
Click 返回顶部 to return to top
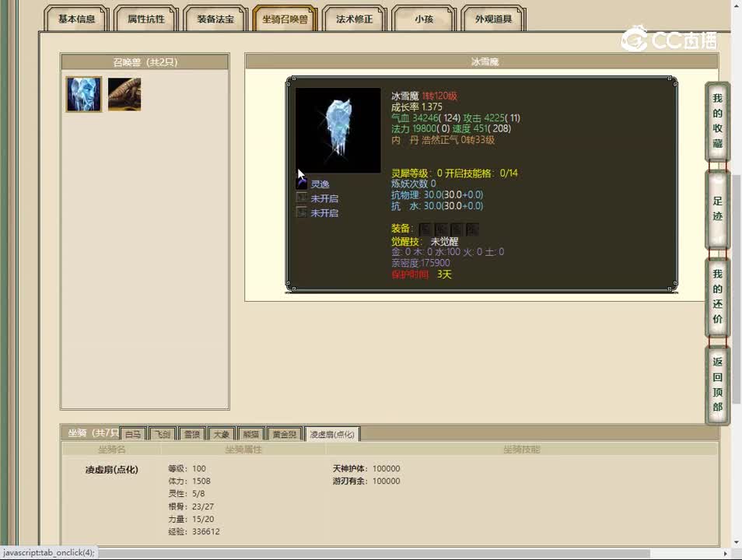717,384
